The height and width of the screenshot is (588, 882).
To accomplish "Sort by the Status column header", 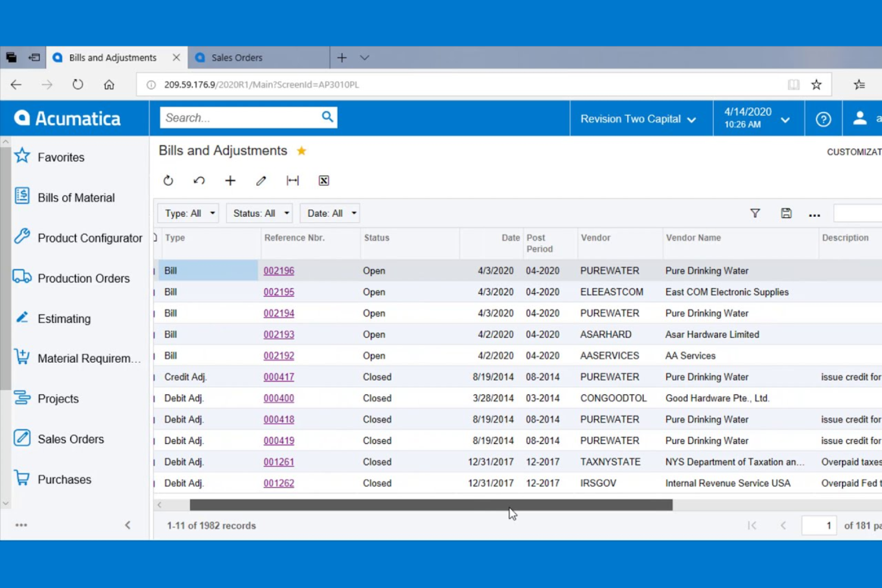I will (377, 238).
